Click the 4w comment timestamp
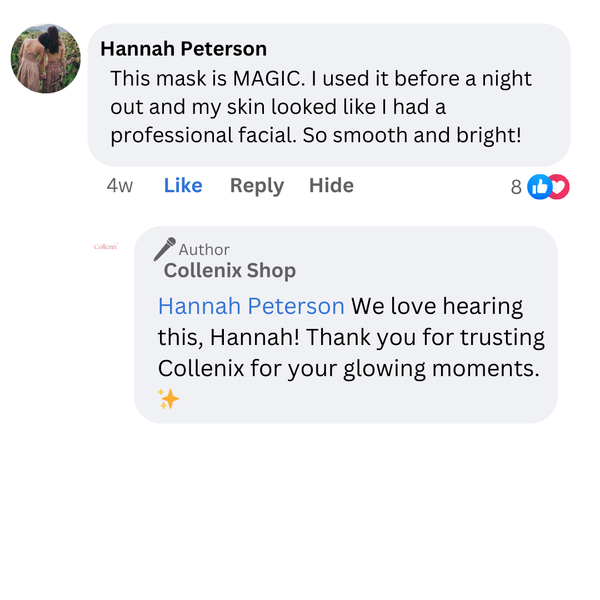Image resolution: width=600 pixels, height=600 pixels. click(x=120, y=185)
